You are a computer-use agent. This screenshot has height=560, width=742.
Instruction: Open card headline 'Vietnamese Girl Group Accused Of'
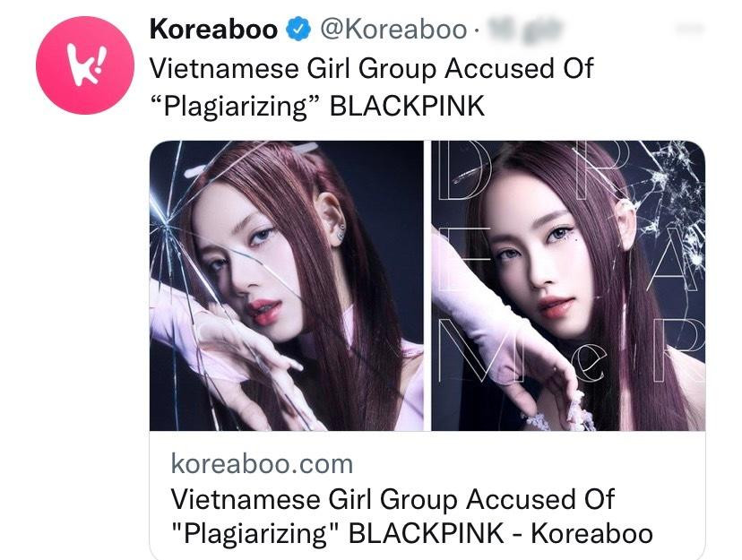(x=393, y=499)
